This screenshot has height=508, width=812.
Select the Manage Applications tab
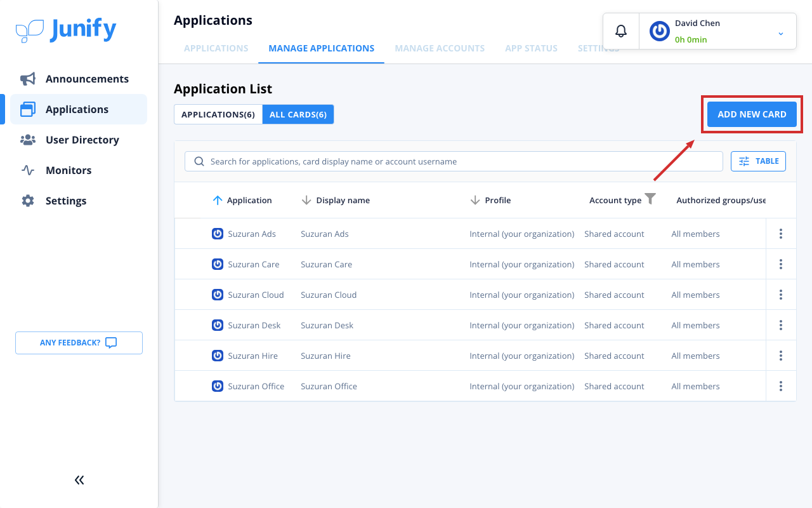click(322, 48)
